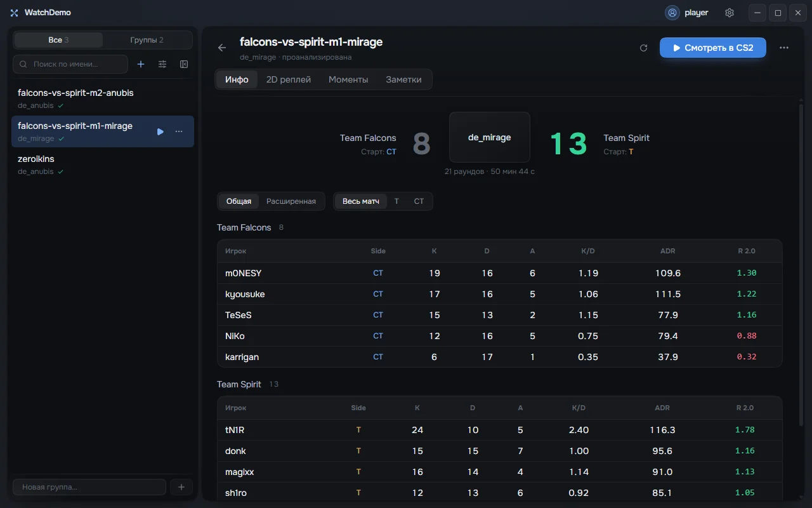Click the add button next to the Новая группа field

coord(181,487)
